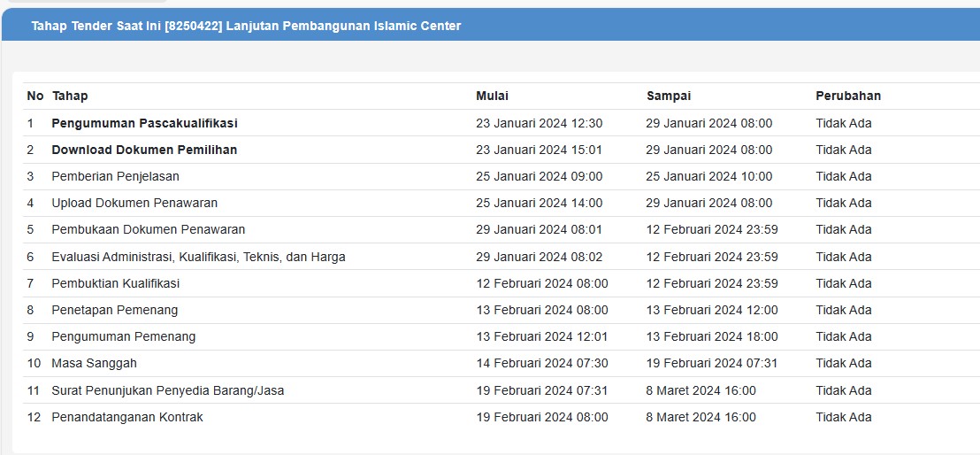Select Surat Penunjukan Penyedia Barang/Jasa row
980x455 pixels.
[x=167, y=390]
